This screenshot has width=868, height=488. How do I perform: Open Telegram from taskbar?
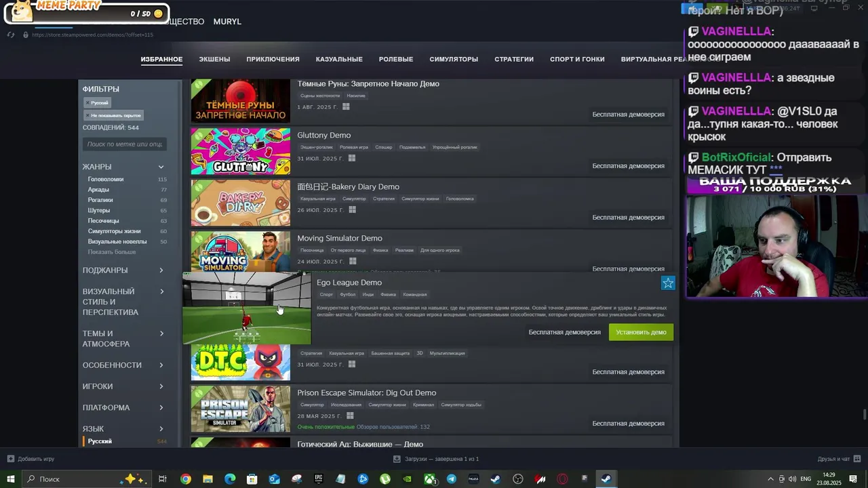452,479
